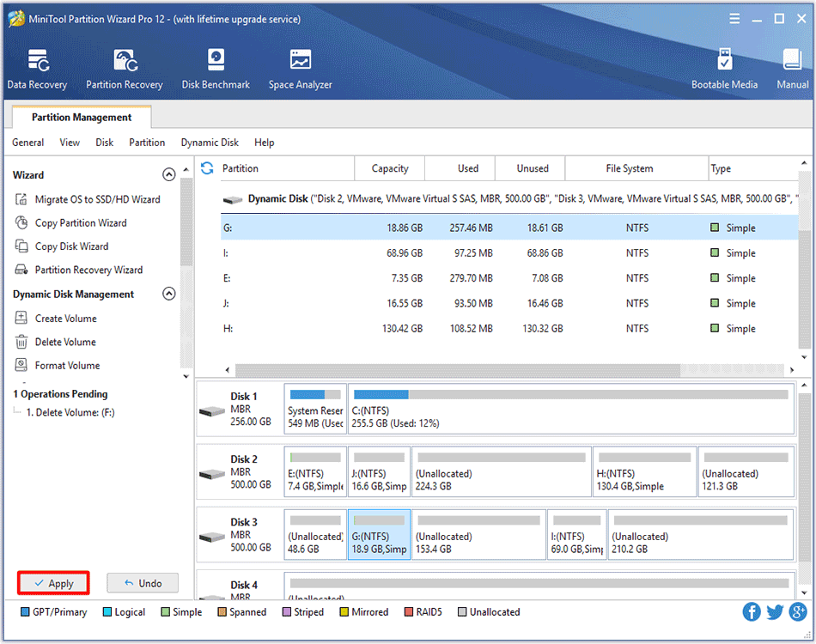
Task: Open the Data Recovery tool
Action: pos(37,70)
